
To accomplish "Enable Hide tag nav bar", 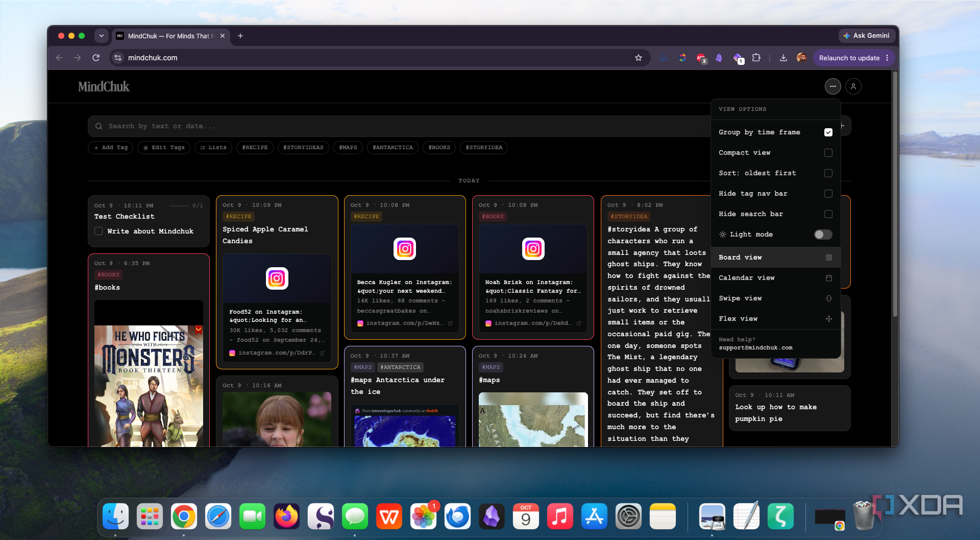I will coord(828,194).
